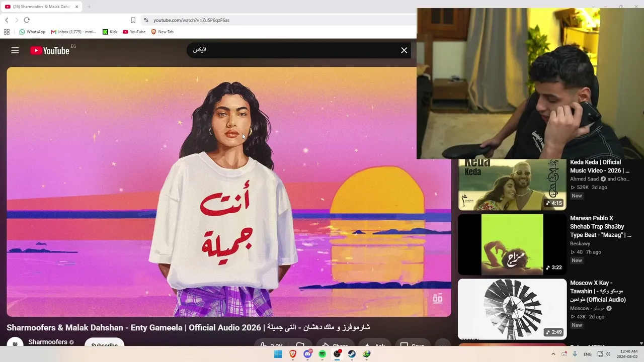Open the Keda Keda Official Music Video title
This screenshot has height=362, width=644.
coord(600,166)
